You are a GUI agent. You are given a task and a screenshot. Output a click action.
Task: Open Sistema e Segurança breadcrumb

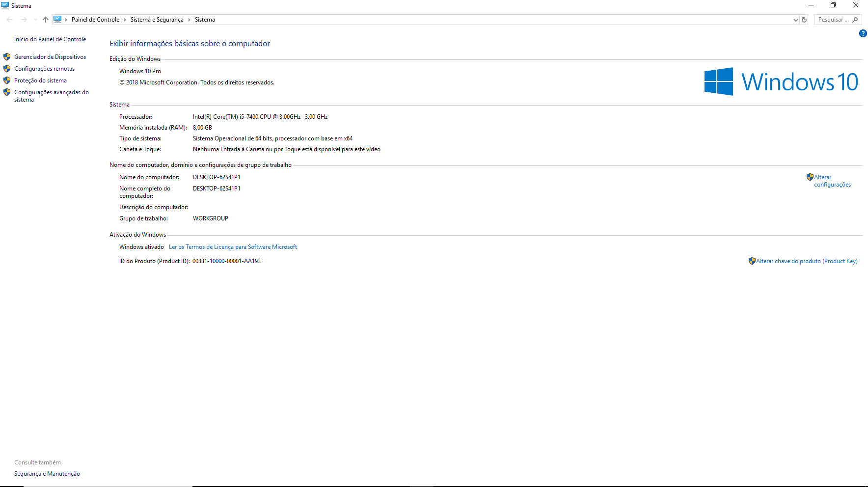point(157,20)
